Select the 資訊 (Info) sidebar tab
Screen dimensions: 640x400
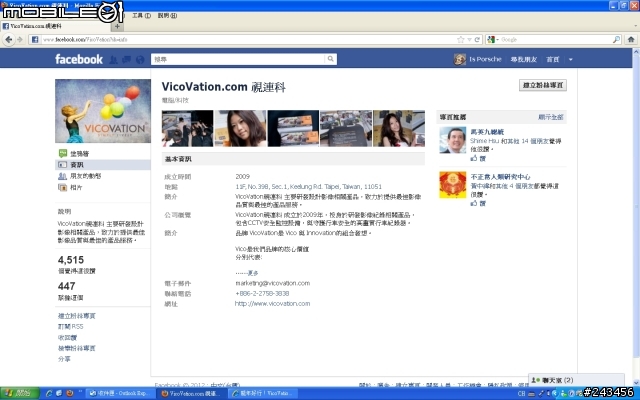coord(103,164)
